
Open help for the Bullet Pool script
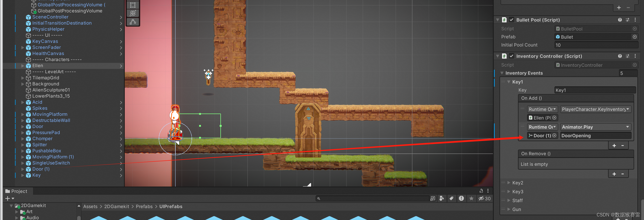pos(620,20)
